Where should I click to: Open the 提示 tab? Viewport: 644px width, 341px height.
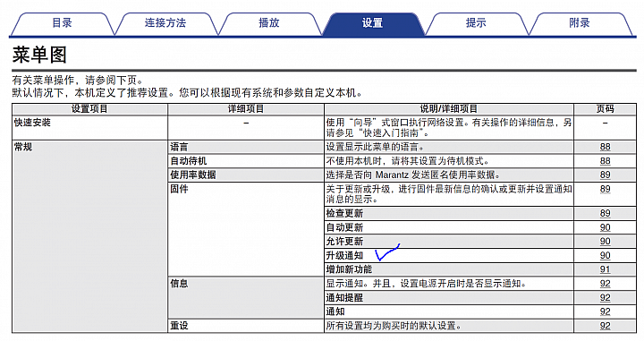(x=476, y=24)
